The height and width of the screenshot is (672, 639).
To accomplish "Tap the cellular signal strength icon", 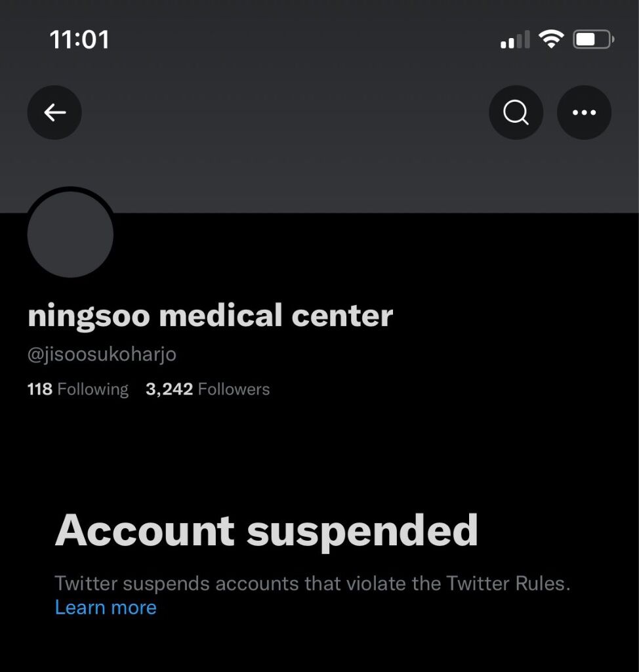I will click(515, 39).
